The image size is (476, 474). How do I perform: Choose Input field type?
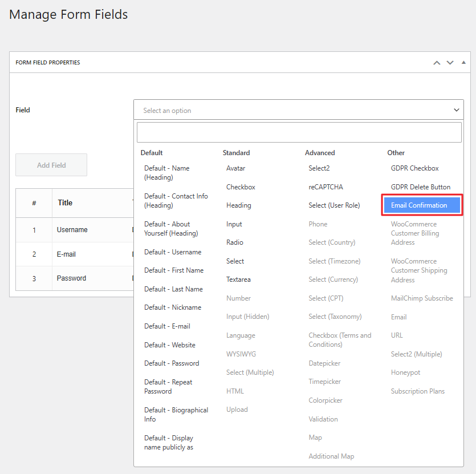[234, 224]
